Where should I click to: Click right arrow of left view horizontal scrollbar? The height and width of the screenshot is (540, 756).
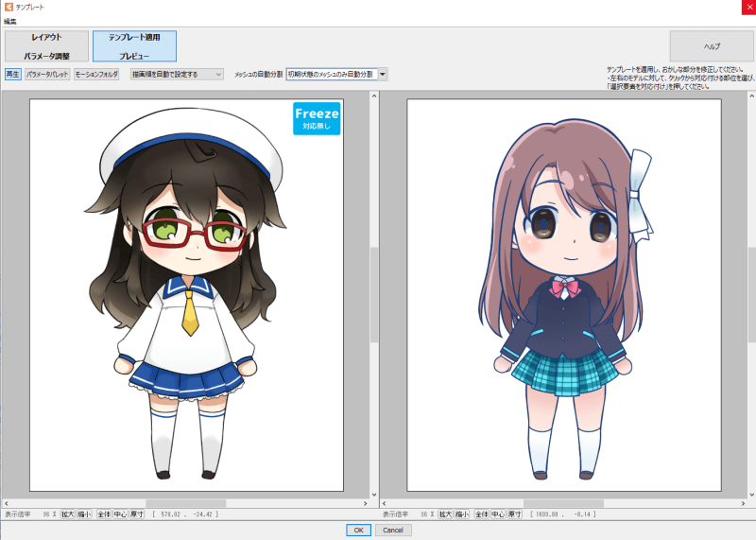click(366, 503)
